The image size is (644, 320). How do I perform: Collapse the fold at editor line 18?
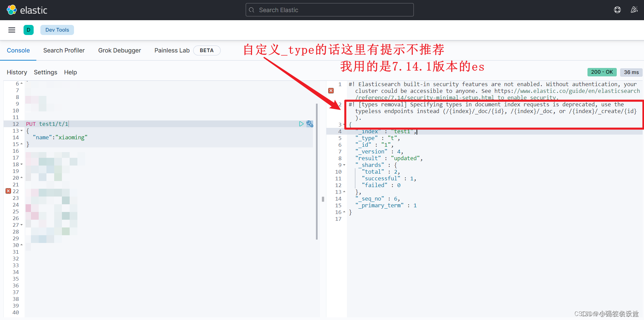(22, 164)
